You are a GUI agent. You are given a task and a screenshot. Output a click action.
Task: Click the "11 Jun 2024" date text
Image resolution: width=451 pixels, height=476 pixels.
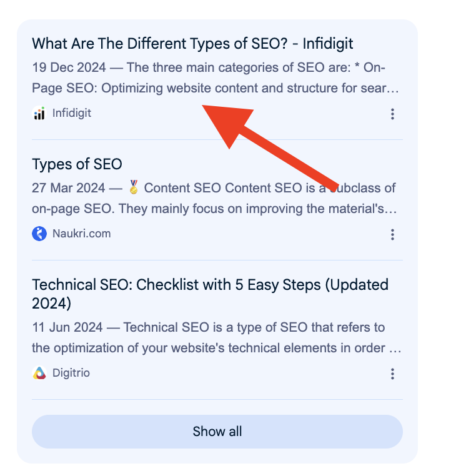coord(67,327)
